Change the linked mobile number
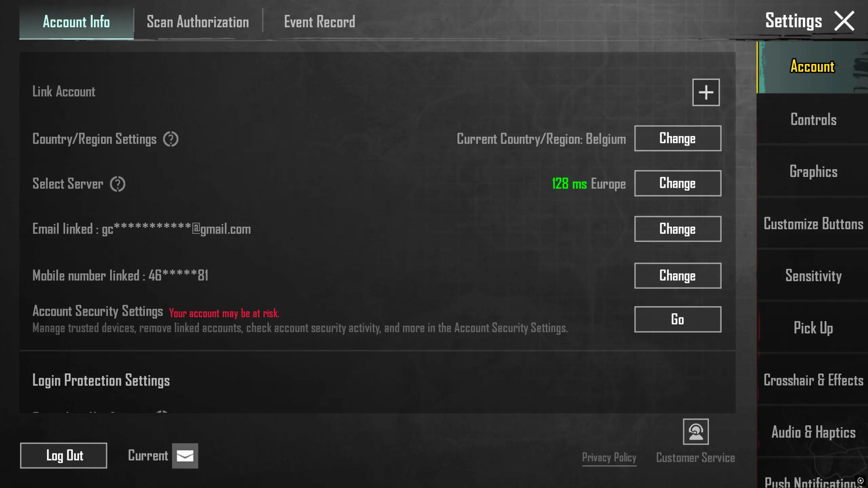The height and width of the screenshot is (488, 868). click(x=677, y=275)
